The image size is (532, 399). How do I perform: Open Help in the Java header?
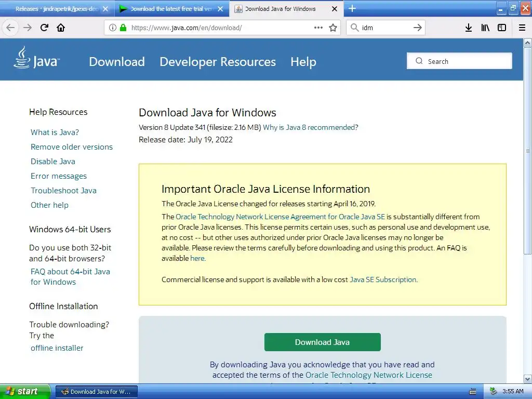point(303,62)
